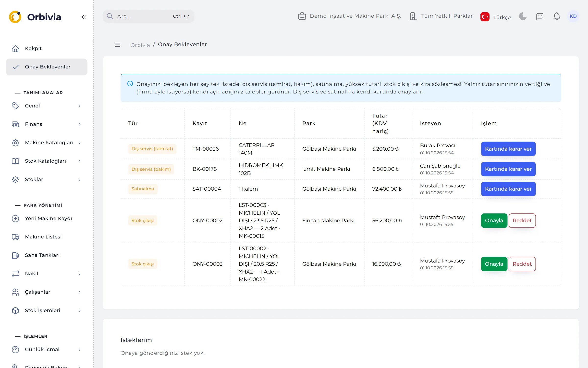Screen dimensions: 588x368
Task: Click the search magnifier icon
Action: coord(110,16)
